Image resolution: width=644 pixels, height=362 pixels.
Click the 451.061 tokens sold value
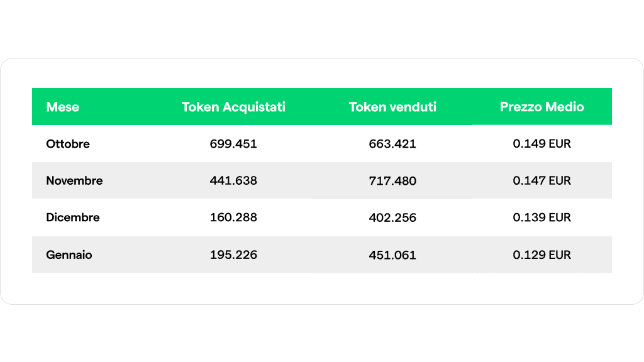point(392,255)
